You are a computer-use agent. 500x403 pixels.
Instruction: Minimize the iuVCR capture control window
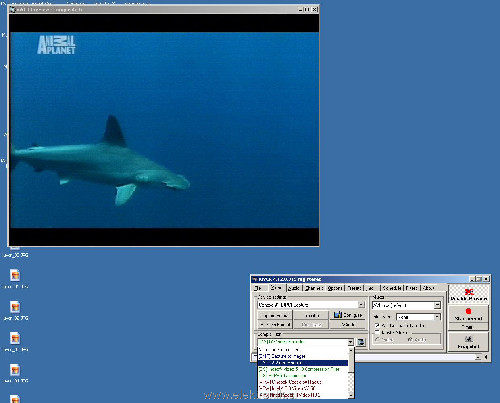[x=472, y=279]
